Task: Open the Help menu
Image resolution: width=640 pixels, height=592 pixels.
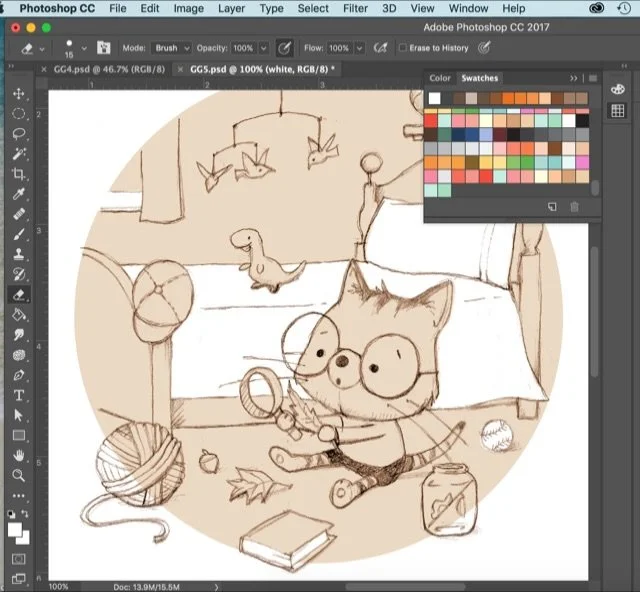Action: 513,8
